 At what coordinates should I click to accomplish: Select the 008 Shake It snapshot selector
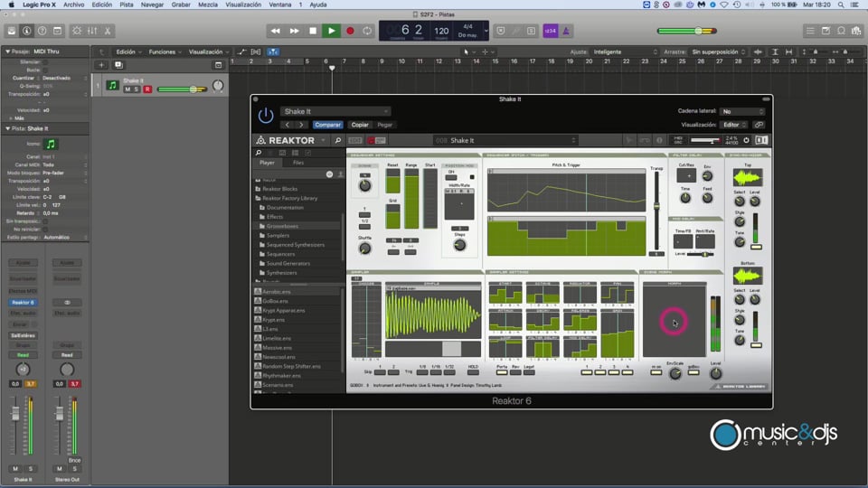click(x=505, y=141)
